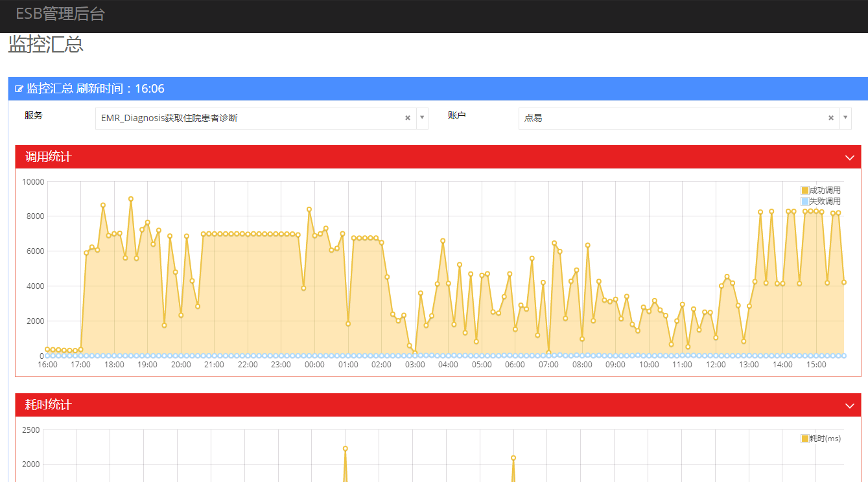The width and height of the screenshot is (868, 482).
Task: Click the 监控汇总 page heading
Action: (45, 45)
